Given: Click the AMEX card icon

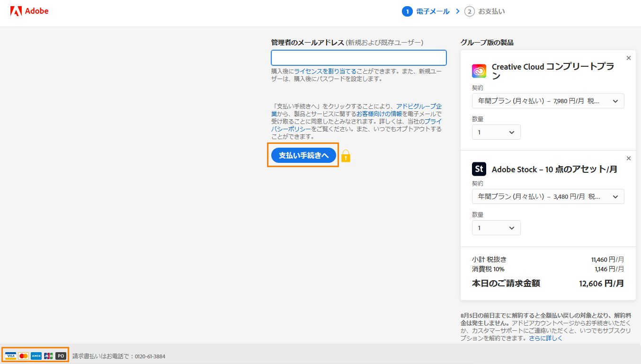Looking at the screenshot, I should pyautogui.click(x=36, y=356).
